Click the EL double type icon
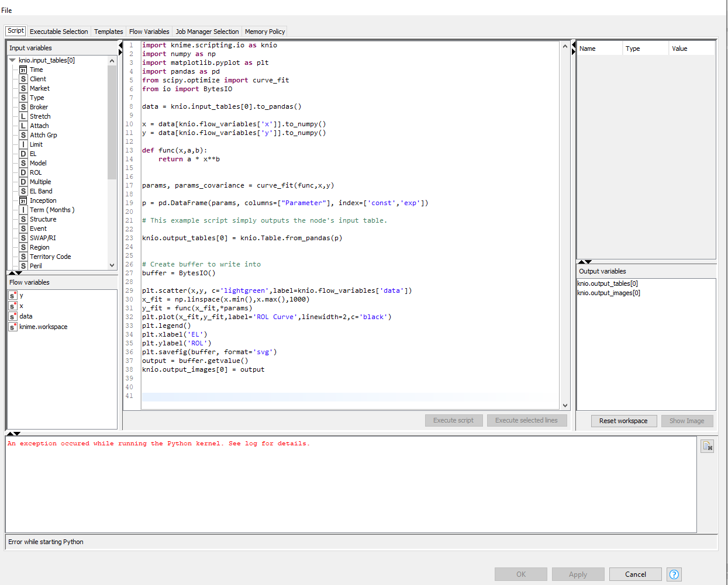This screenshot has width=728, height=585. pos(23,154)
